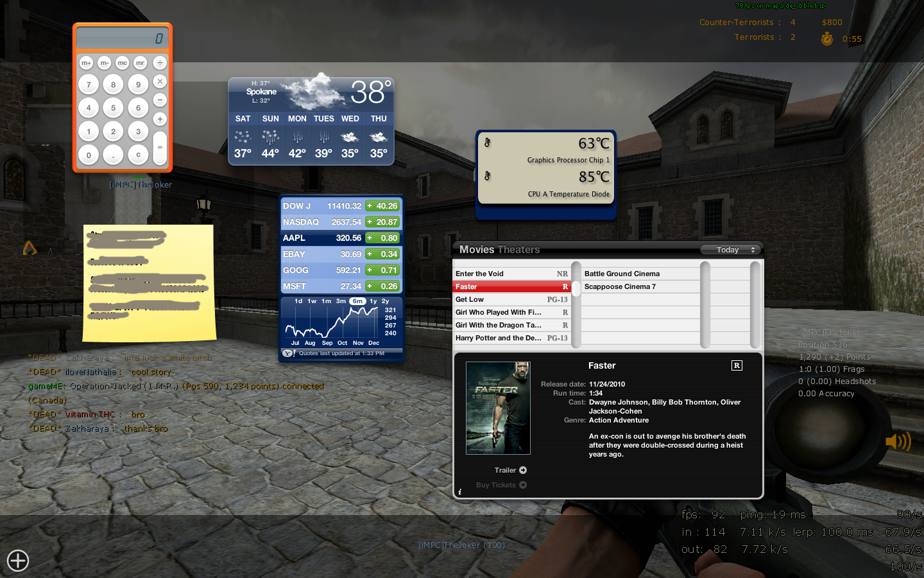The image size is (924, 578).
Task: Click the calculator m- memory key
Action: click(104, 62)
